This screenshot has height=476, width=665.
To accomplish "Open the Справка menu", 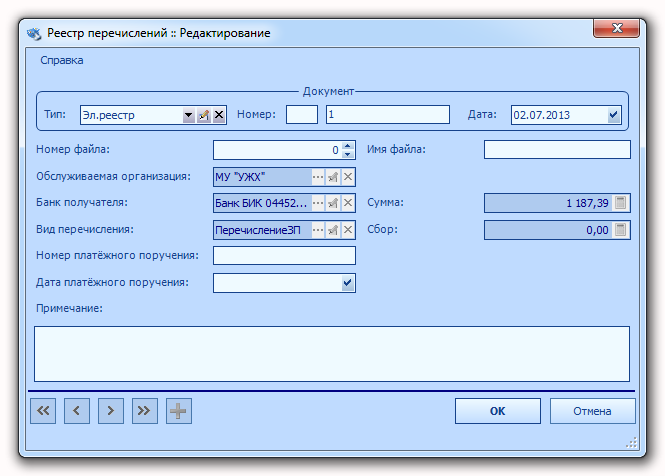I will click(x=61, y=60).
